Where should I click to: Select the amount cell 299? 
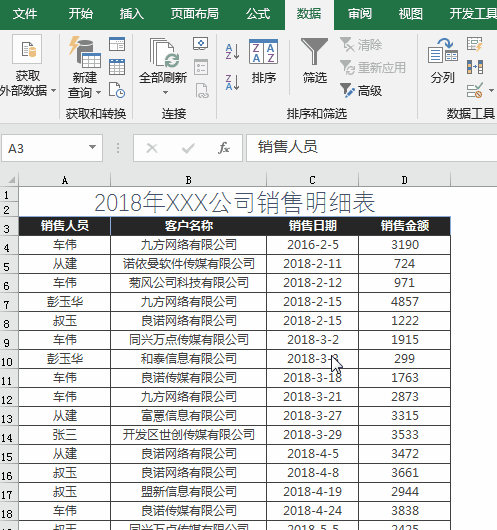point(404,359)
